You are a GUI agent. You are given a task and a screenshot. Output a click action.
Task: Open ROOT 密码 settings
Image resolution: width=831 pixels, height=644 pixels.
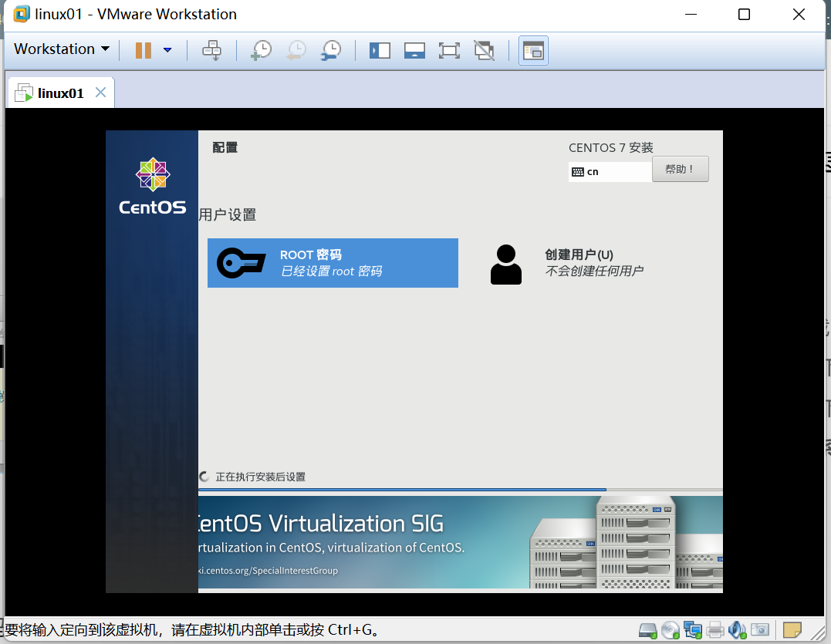coord(333,263)
